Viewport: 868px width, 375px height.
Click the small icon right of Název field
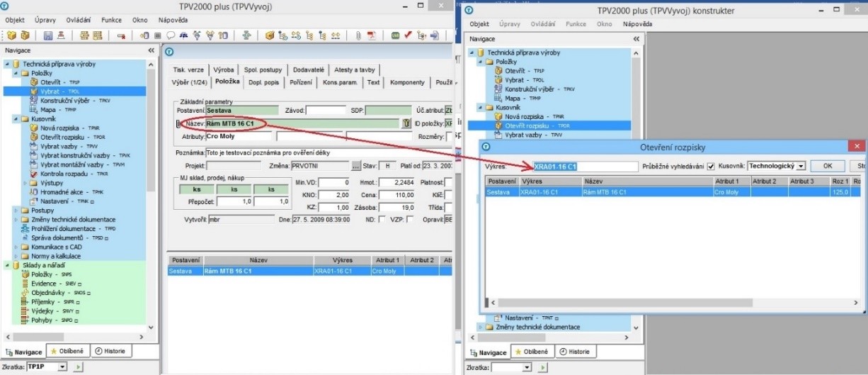click(x=406, y=123)
